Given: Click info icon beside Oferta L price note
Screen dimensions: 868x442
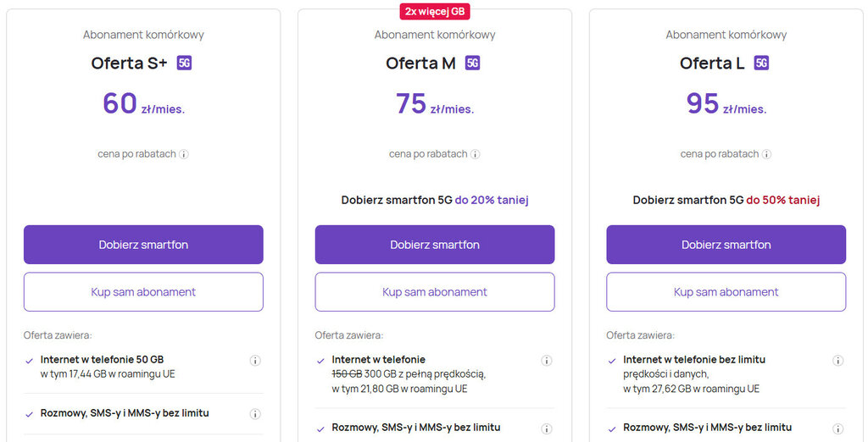Looking at the screenshot, I should point(767,154).
